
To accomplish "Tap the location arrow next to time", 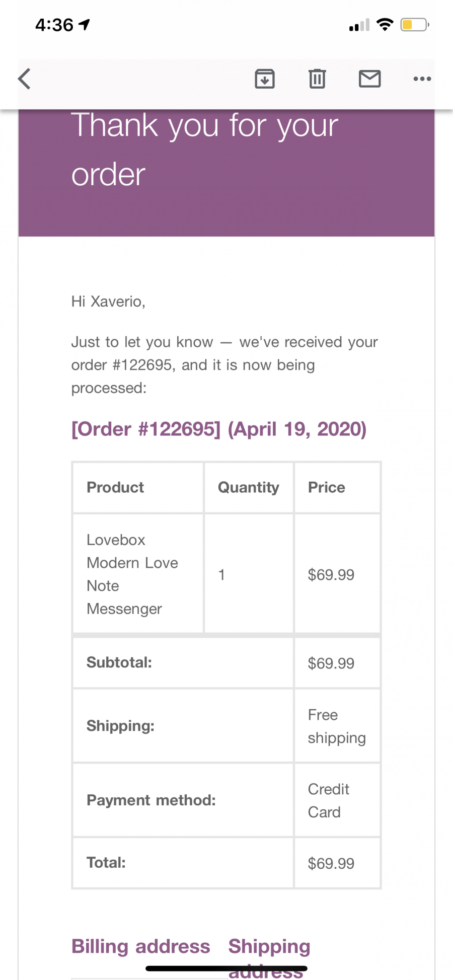I will (x=85, y=24).
